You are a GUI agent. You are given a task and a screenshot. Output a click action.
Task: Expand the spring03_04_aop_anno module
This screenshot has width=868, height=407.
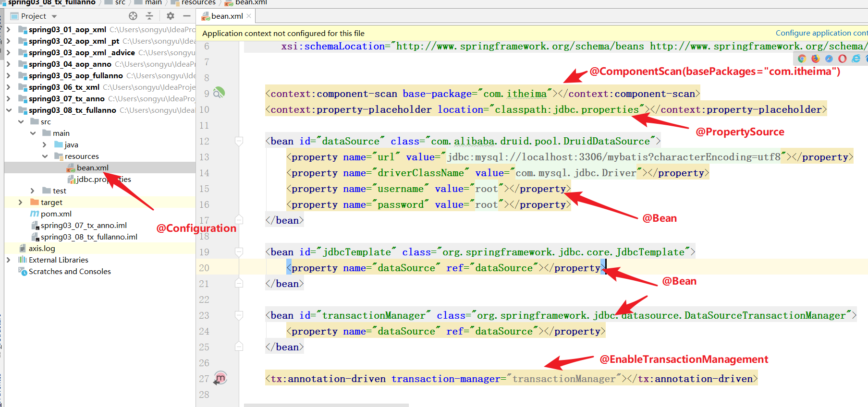coord(9,64)
